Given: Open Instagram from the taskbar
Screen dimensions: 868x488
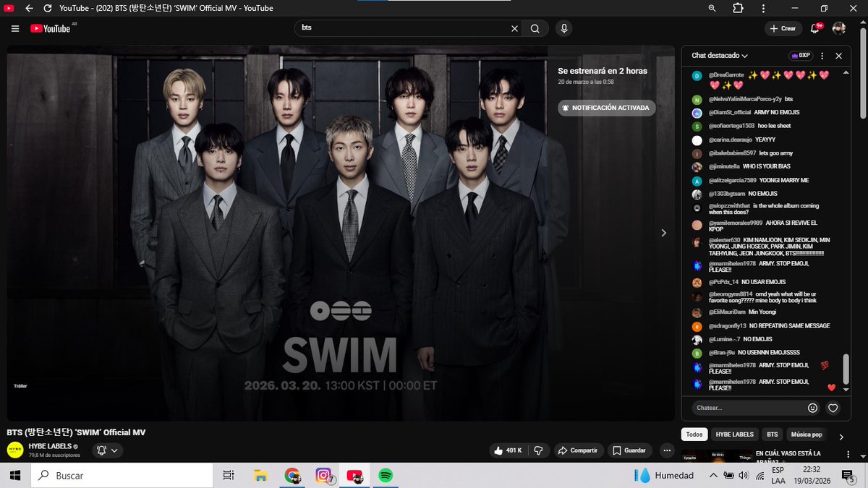Looking at the screenshot, I should click(x=323, y=475).
